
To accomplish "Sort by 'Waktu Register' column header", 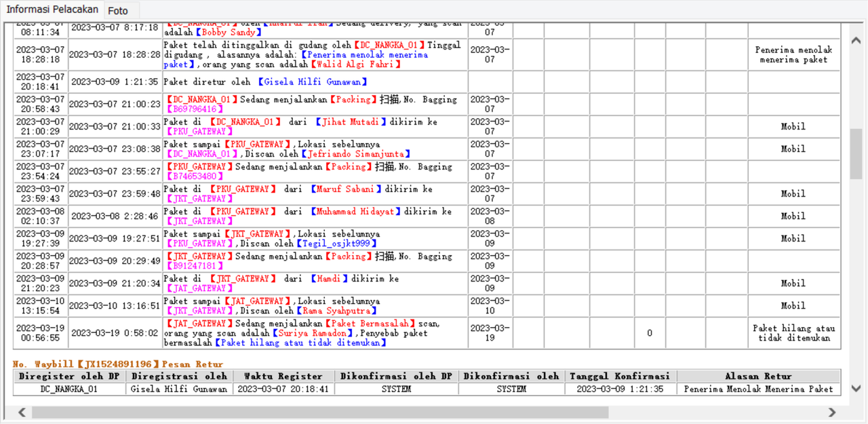I will [283, 376].
